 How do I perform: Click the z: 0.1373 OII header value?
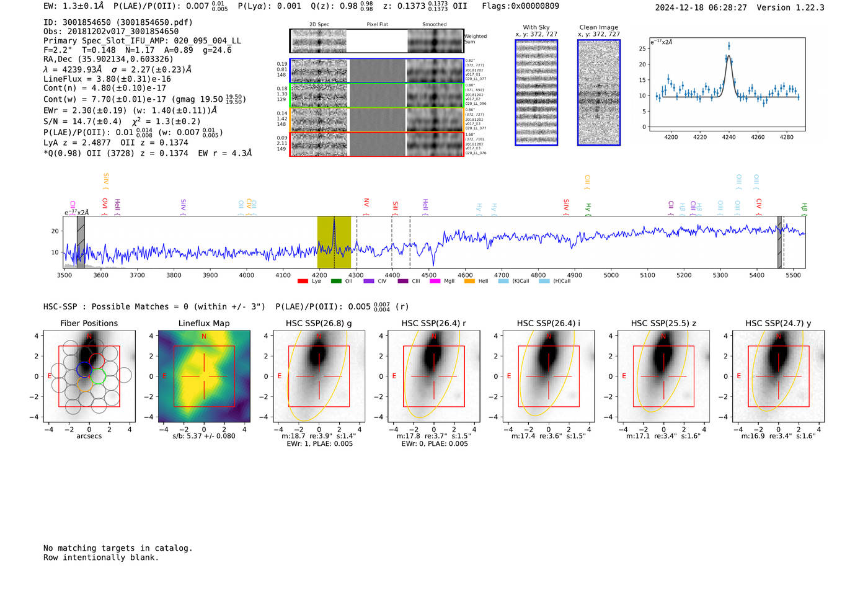425,6
